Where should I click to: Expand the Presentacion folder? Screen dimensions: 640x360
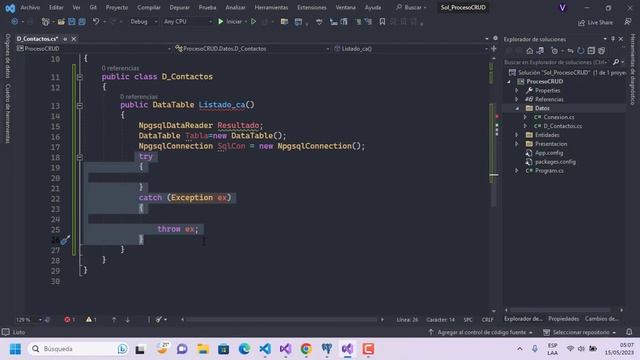[517, 144]
